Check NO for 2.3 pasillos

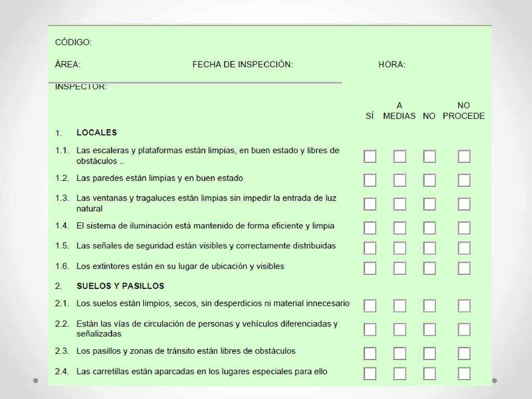point(430,353)
